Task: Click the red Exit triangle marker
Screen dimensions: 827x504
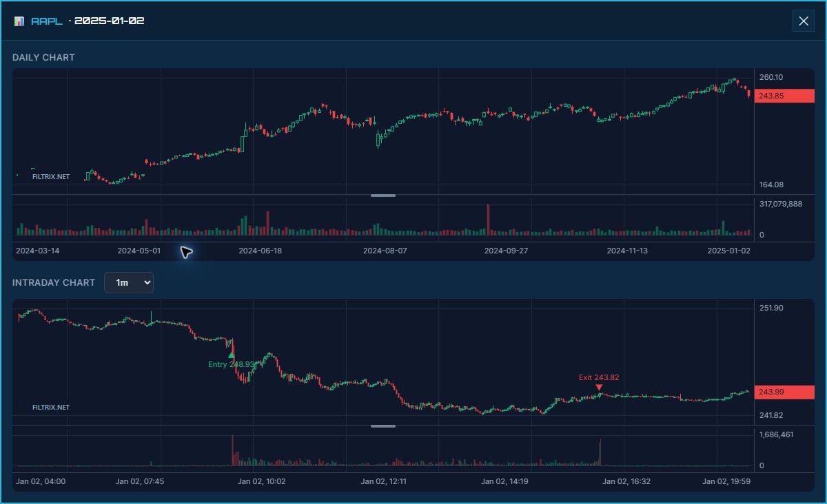Action: (599, 388)
